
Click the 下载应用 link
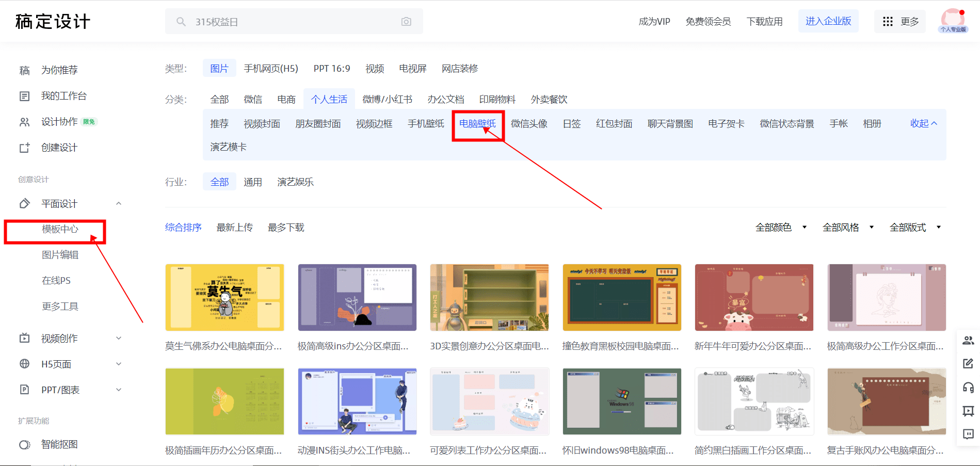coord(764,22)
